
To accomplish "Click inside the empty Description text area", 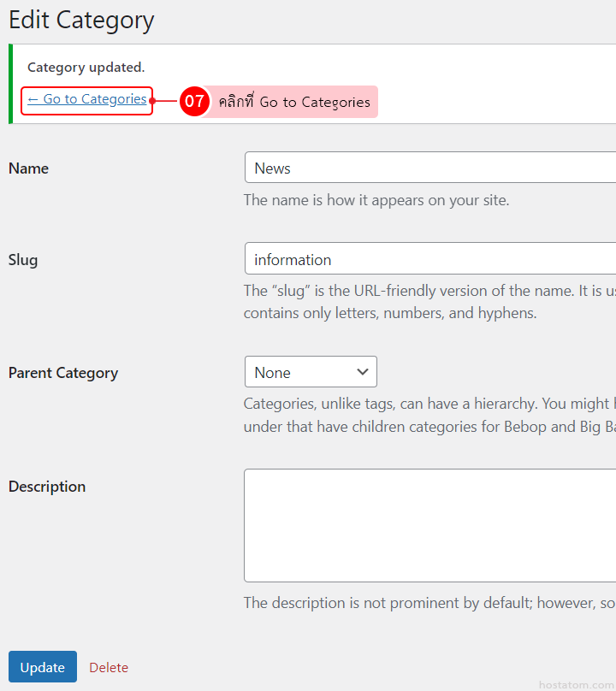I will (428, 525).
